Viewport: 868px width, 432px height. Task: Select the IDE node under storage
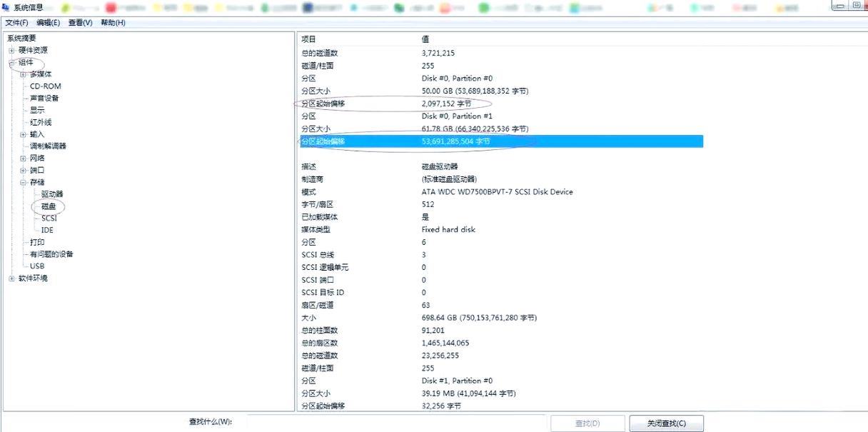coord(46,229)
